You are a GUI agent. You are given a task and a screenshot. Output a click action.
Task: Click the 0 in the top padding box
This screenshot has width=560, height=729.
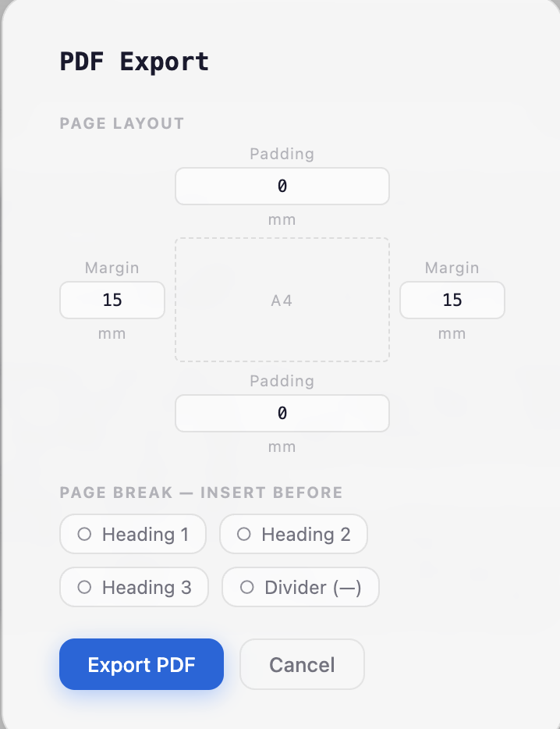[x=282, y=186]
